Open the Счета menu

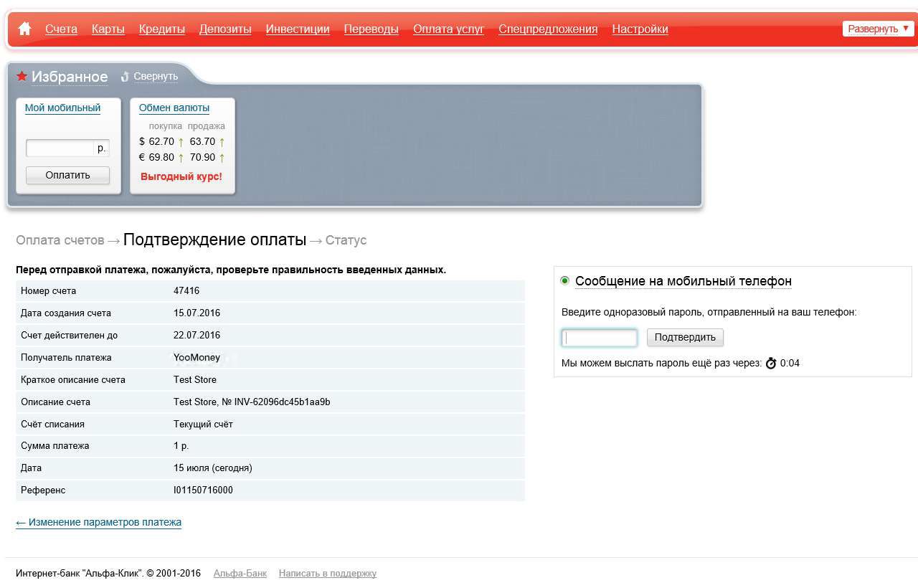[x=61, y=29]
